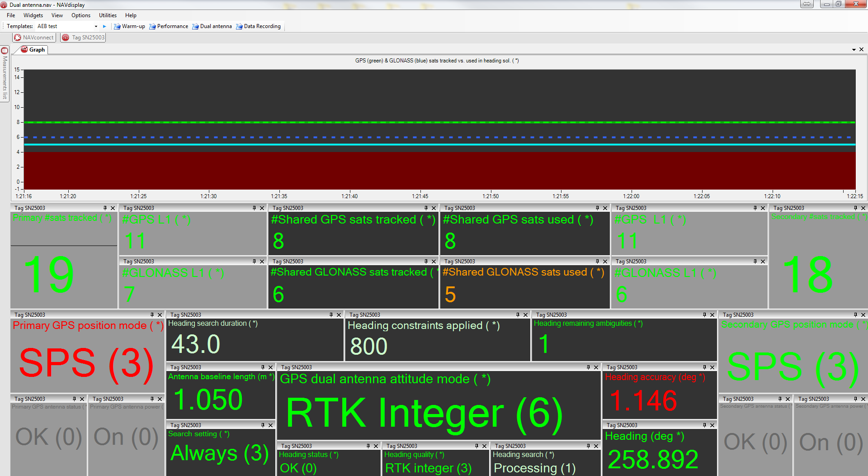Close the Heading search widget
This screenshot has width=868, height=476.
596,446
